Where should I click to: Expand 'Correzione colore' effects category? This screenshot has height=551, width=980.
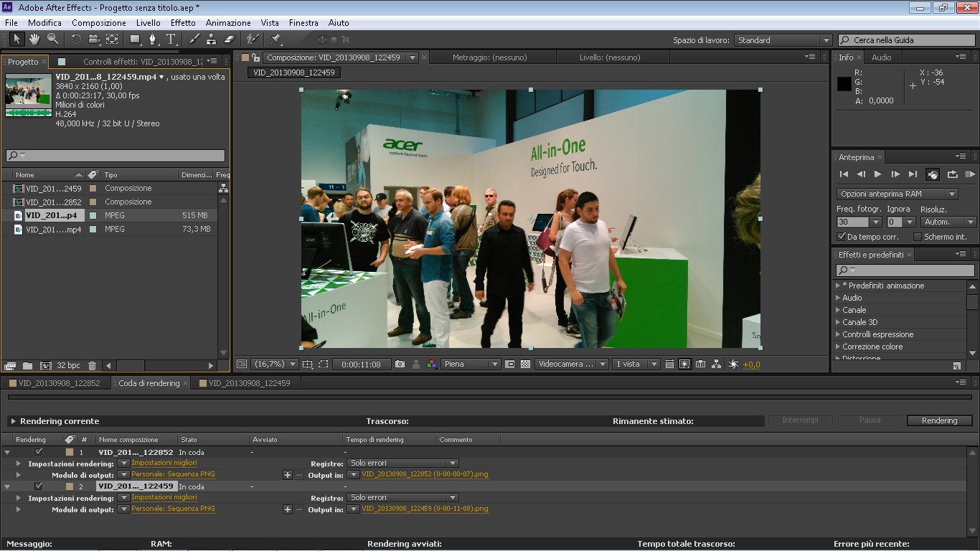(x=838, y=347)
